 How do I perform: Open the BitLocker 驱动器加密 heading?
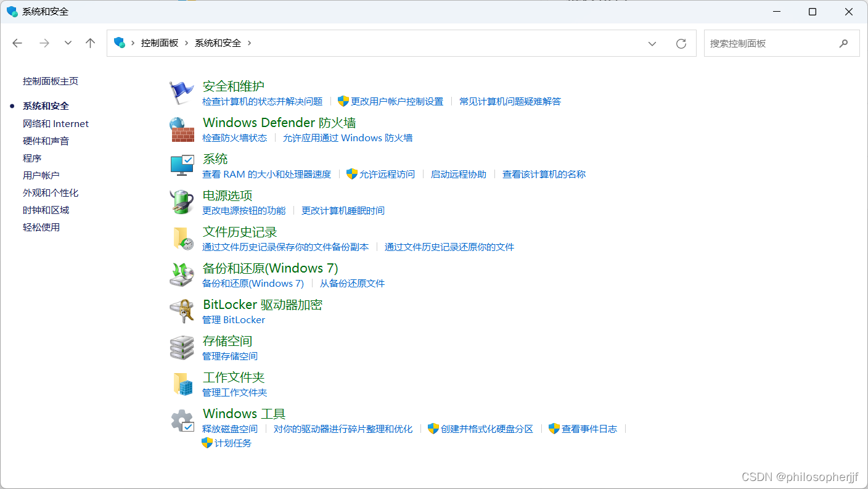coord(263,305)
